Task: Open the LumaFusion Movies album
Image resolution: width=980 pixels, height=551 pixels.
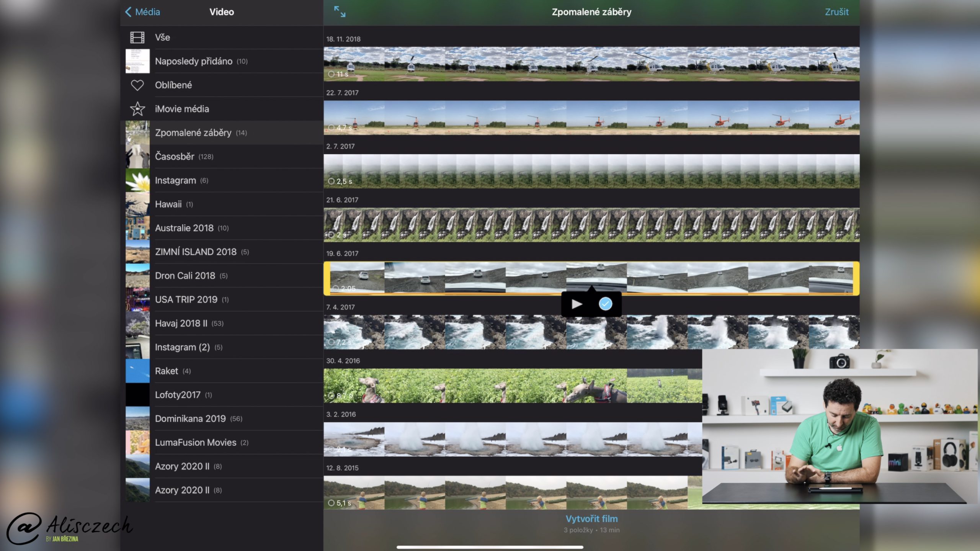Action: point(196,443)
